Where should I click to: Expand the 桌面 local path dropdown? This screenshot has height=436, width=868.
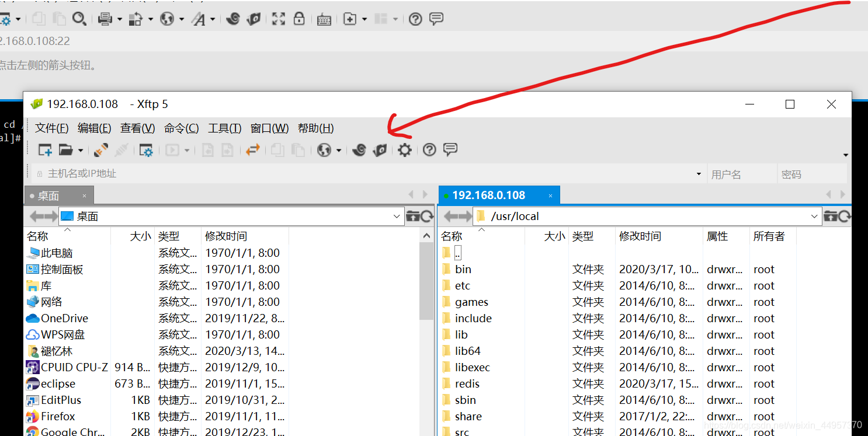[397, 217]
